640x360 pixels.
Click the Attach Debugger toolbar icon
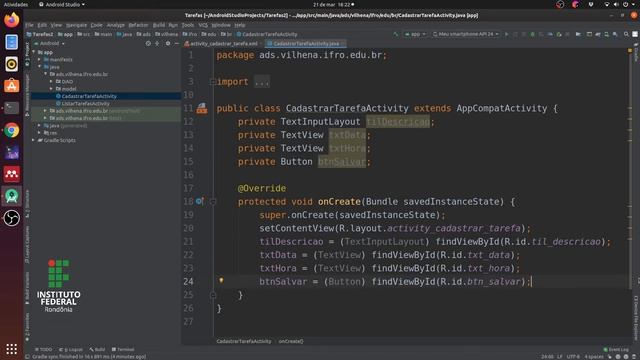click(x=559, y=34)
